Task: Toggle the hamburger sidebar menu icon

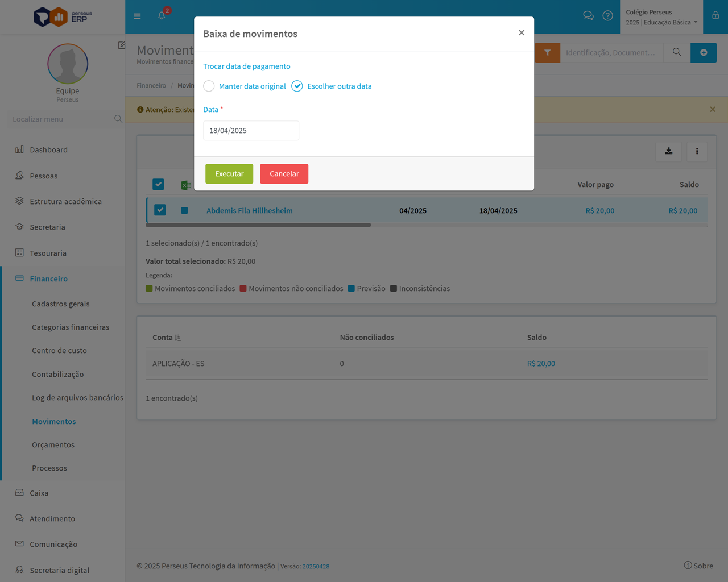Action: 137,16
